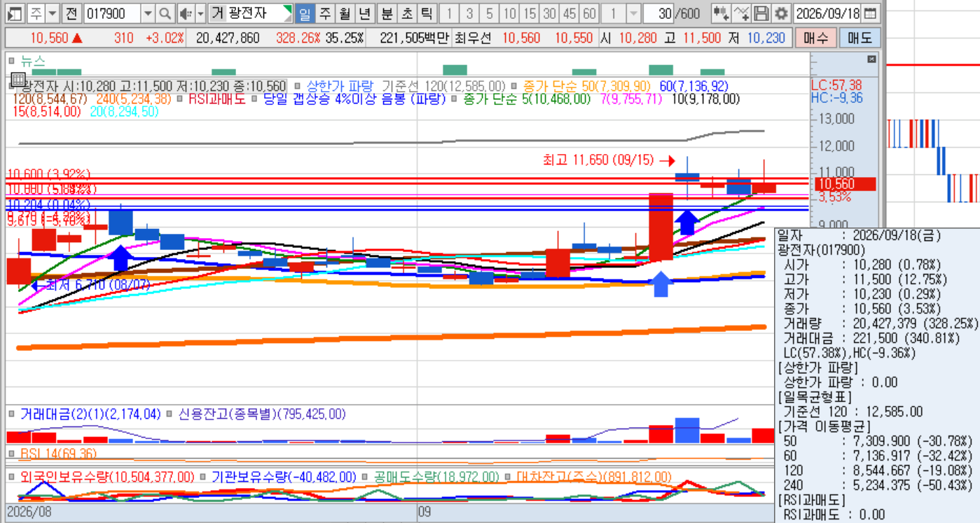Open chart settings gear icon
The width and height of the screenshot is (980, 523).
781,13
